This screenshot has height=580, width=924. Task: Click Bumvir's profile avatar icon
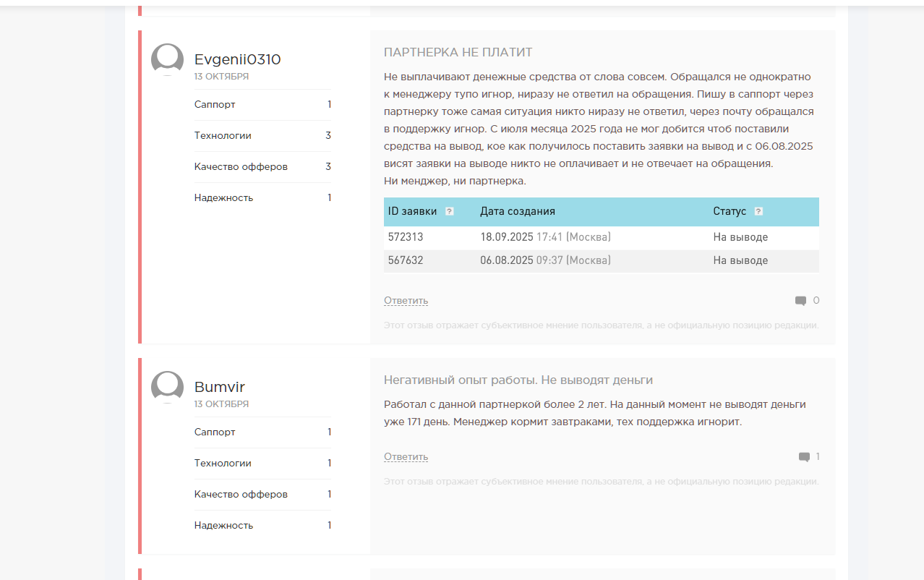[x=167, y=386]
